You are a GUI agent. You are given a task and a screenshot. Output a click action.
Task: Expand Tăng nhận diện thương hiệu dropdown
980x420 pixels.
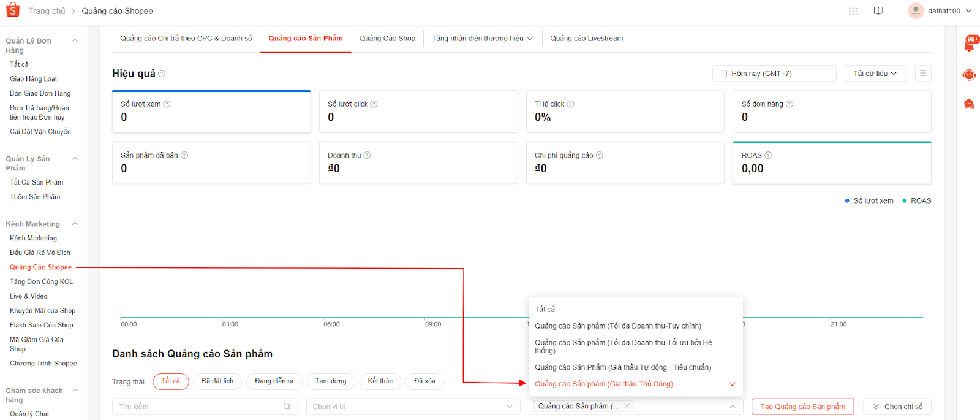(481, 39)
